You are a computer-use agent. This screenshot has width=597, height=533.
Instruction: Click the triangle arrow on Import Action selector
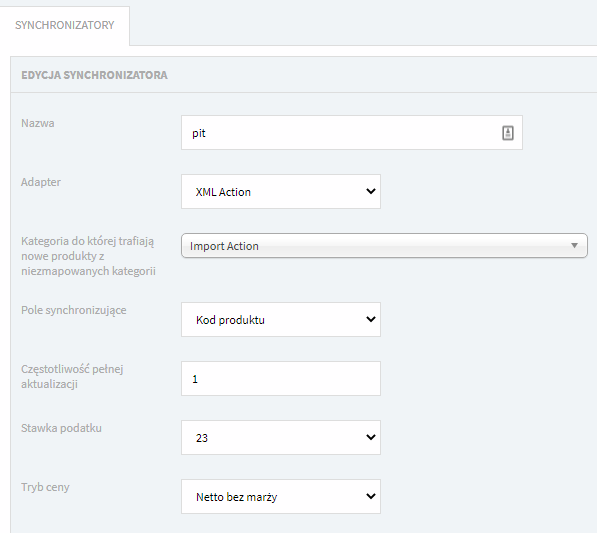[575, 246]
